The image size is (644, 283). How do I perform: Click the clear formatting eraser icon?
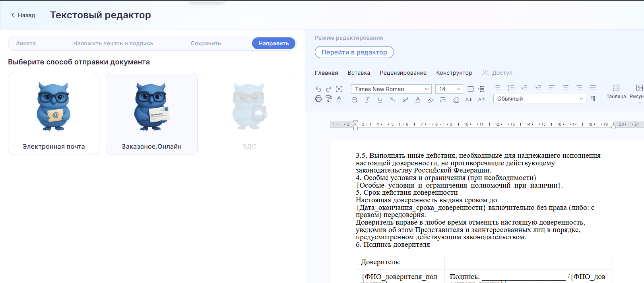(x=456, y=100)
